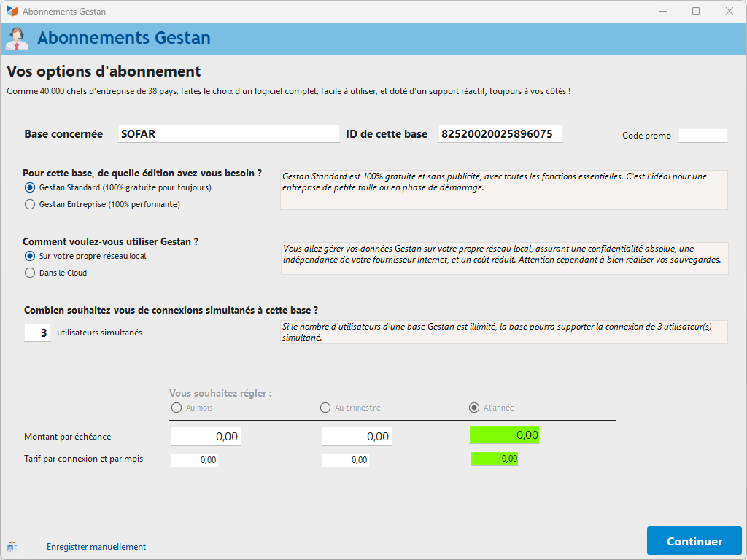Click the monthly 'Montant par échéance' amount field
The image size is (747, 560).
(x=206, y=436)
